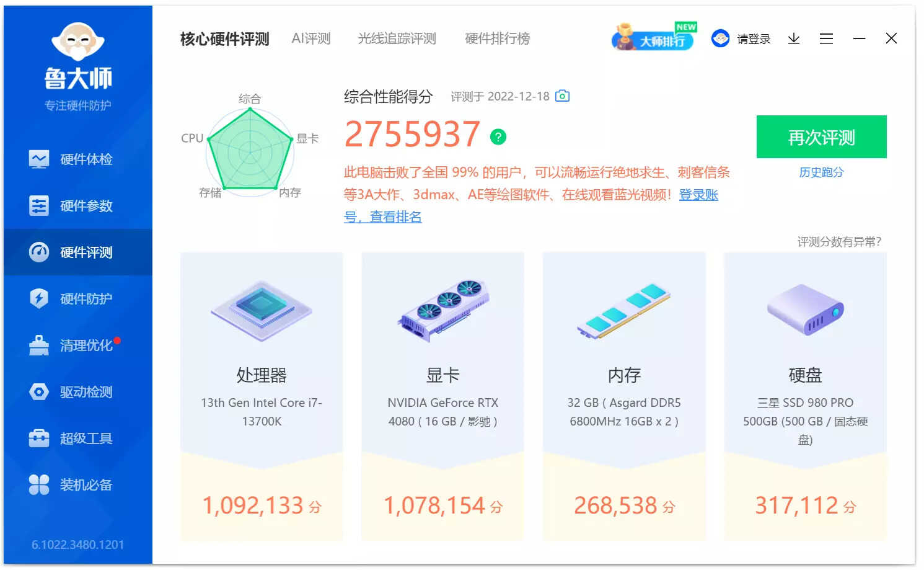
Task: Open 清理优化 in the sidebar
Action: 78,345
